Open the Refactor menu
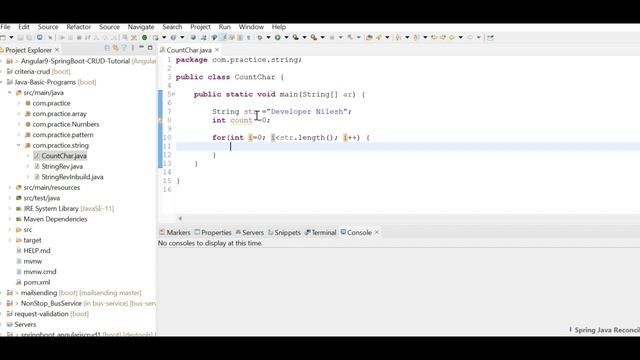The height and width of the screenshot is (360, 640). click(78, 27)
